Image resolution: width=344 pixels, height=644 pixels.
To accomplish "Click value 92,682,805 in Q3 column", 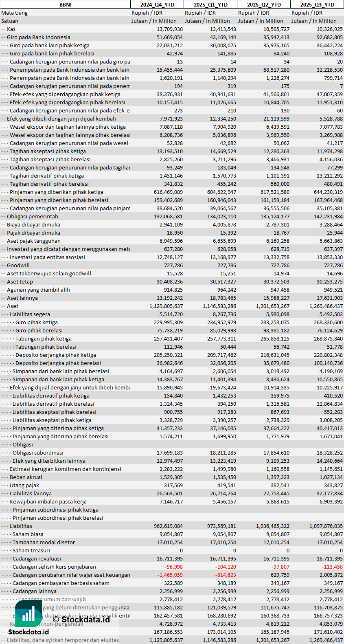I will pyautogui.click(x=330, y=37).
